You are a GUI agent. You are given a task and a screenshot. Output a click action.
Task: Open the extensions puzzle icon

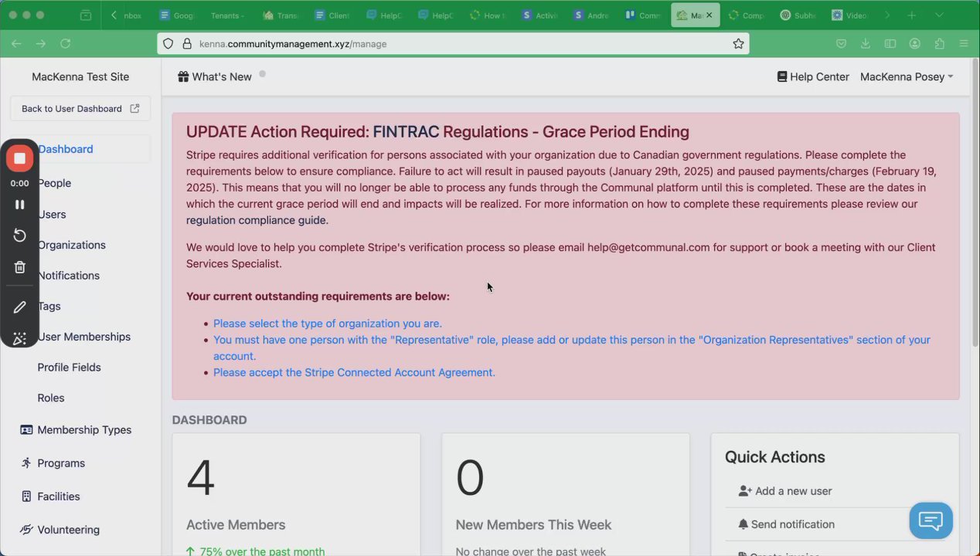[940, 44]
